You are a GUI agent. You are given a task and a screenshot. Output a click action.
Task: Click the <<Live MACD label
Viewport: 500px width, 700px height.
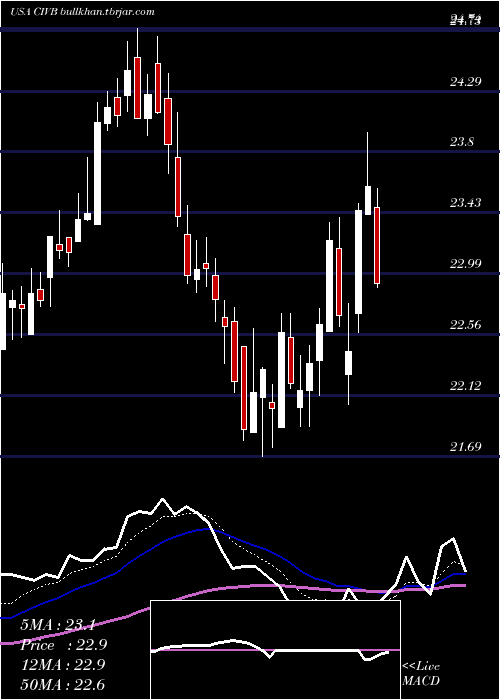click(421, 673)
